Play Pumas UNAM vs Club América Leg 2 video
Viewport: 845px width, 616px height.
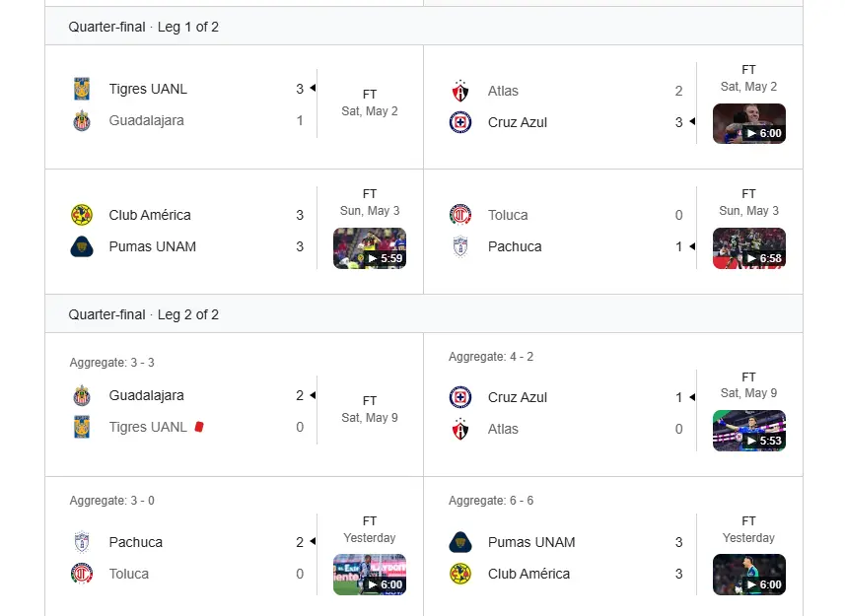[749, 575]
